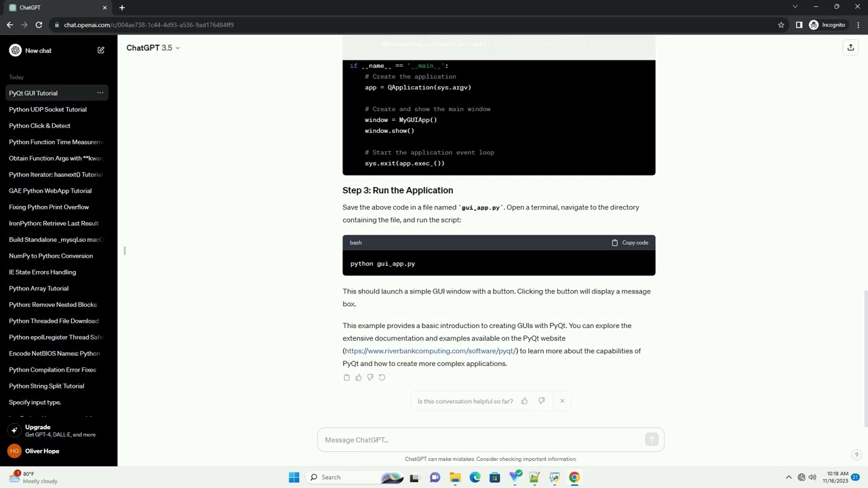Open the help question mark button

click(x=856, y=455)
